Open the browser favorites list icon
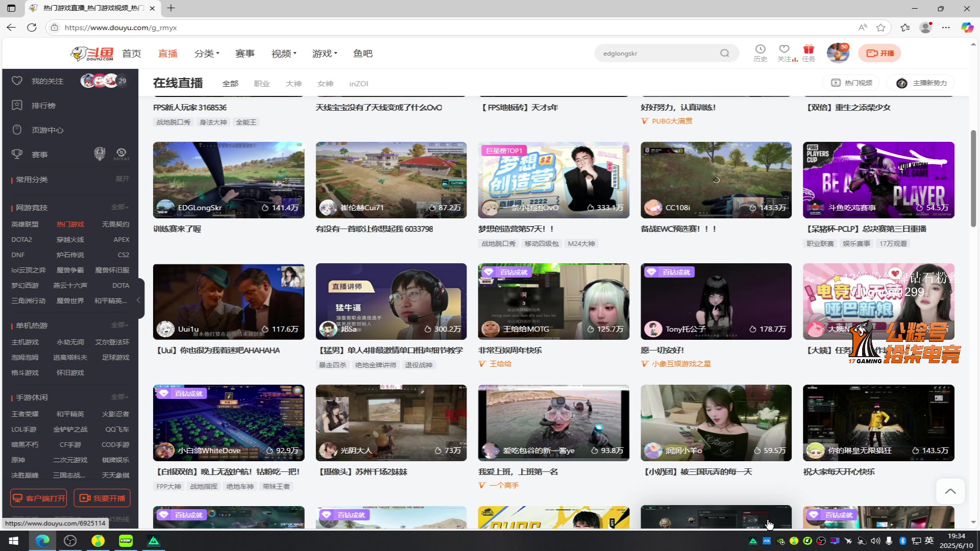Image resolution: width=980 pixels, height=551 pixels. [905, 28]
